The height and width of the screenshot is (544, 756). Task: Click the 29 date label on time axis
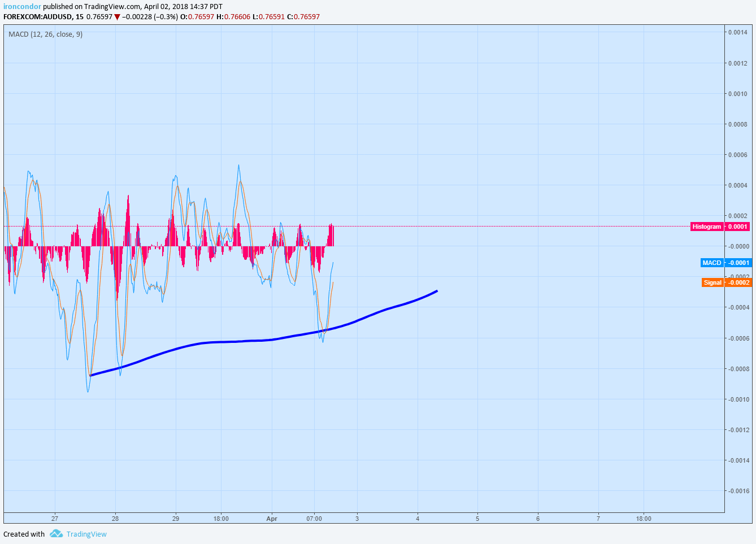tap(176, 519)
